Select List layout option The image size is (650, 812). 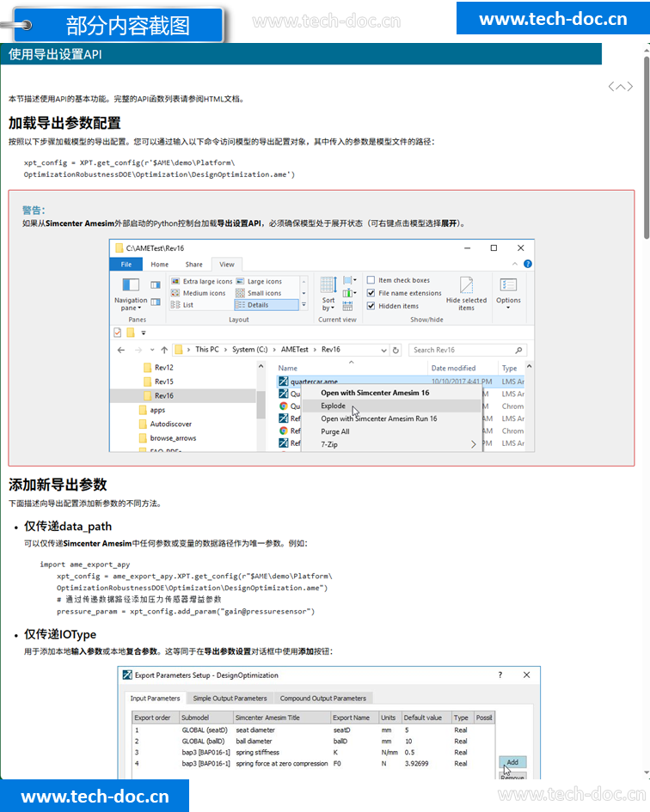click(x=182, y=305)
